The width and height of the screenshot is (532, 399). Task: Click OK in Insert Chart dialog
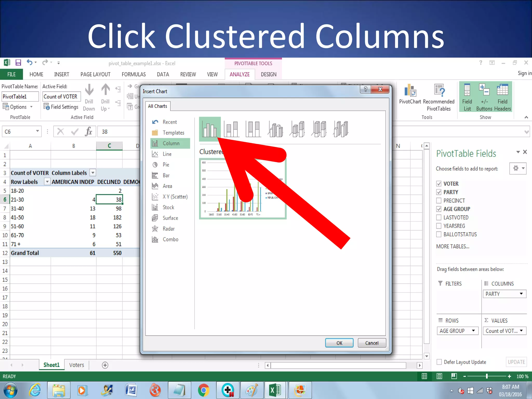339,343
